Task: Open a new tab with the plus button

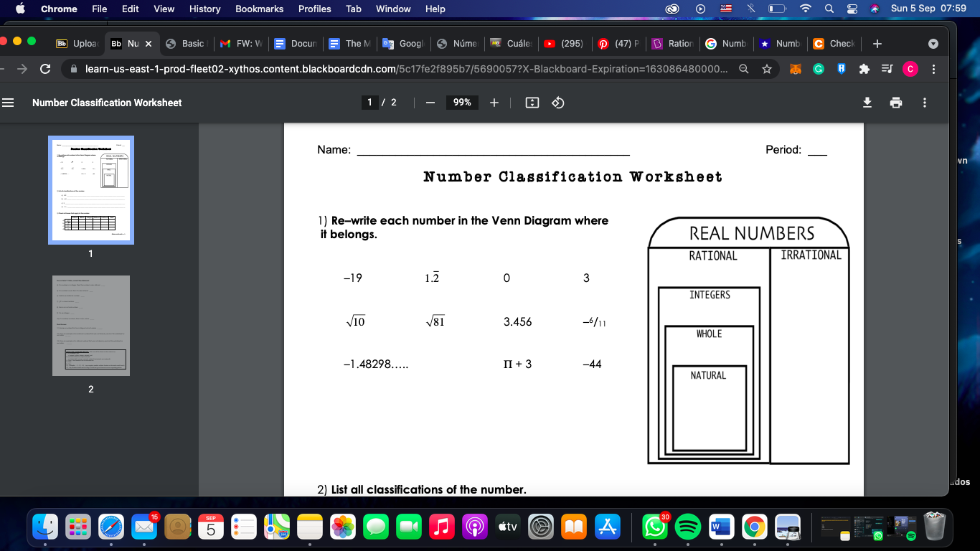Action: pyautogui.click(x=877, y=43)
